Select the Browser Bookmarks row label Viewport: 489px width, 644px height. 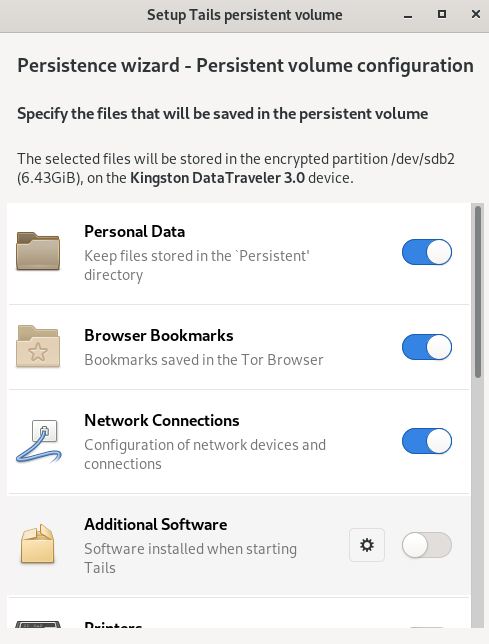coord(158,336)
